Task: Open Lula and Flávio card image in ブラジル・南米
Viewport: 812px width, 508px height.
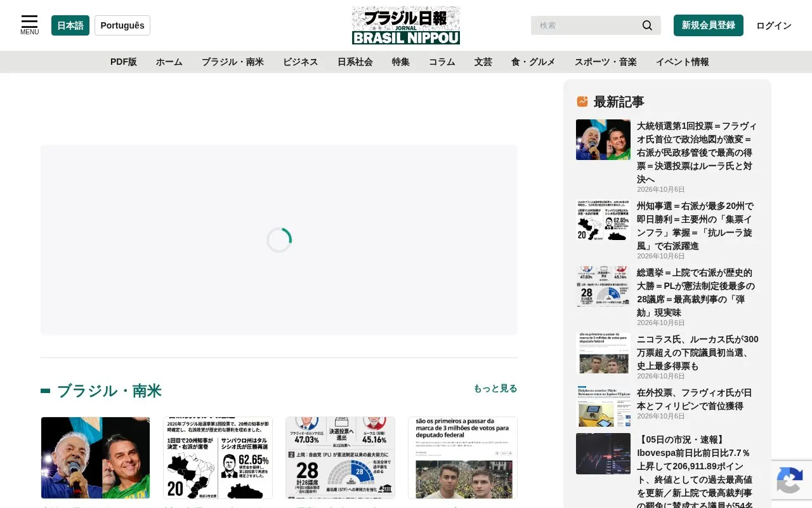Action: 95,458
